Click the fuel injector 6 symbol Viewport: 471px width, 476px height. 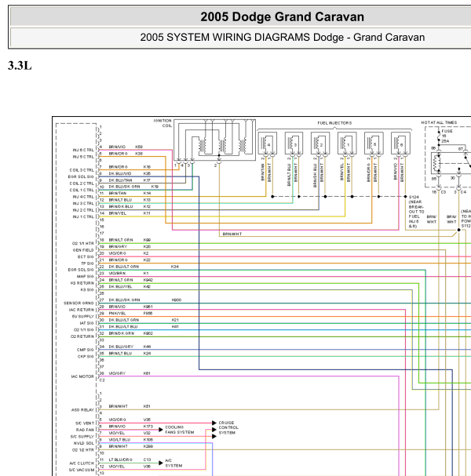(x=400, y=143)
